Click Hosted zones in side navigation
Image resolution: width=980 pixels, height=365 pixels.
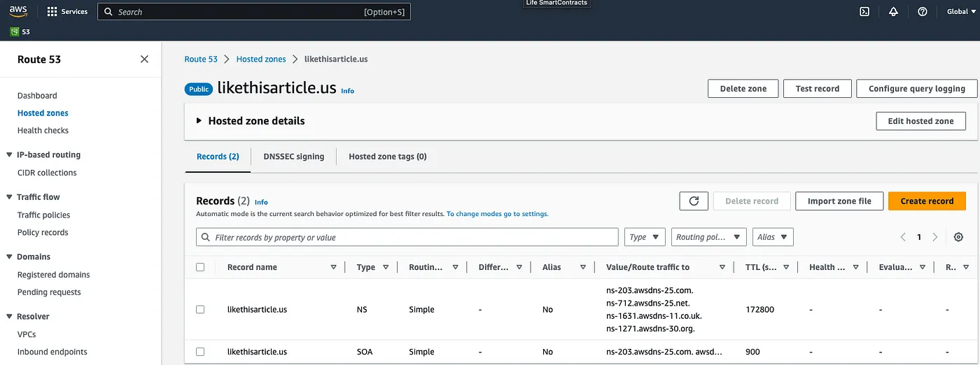tap(43, 113)
